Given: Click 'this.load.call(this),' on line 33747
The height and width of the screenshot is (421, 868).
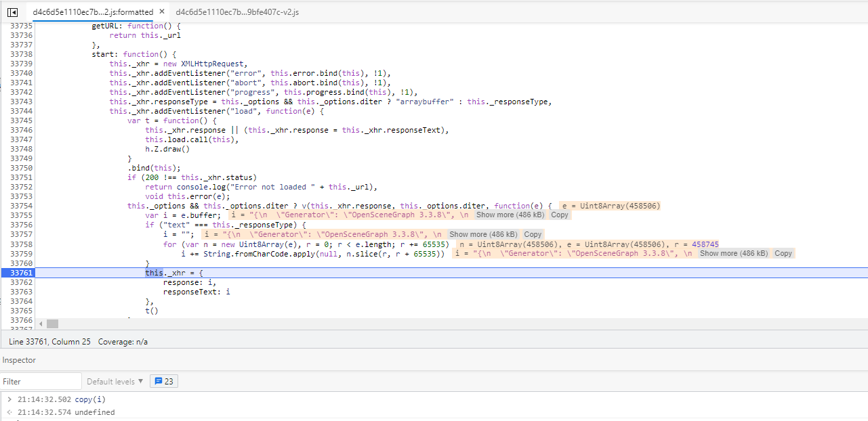Looking at the screenshot, I should [192, 139].
